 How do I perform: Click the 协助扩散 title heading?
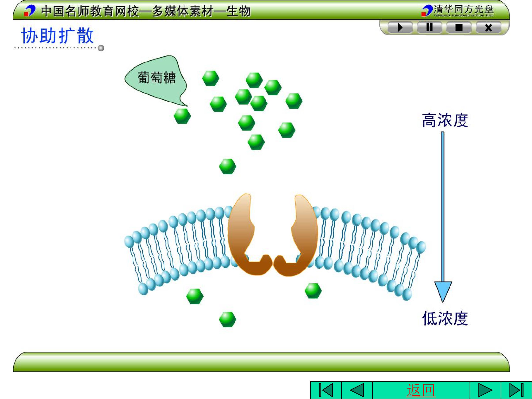click(x=57, y=36)
